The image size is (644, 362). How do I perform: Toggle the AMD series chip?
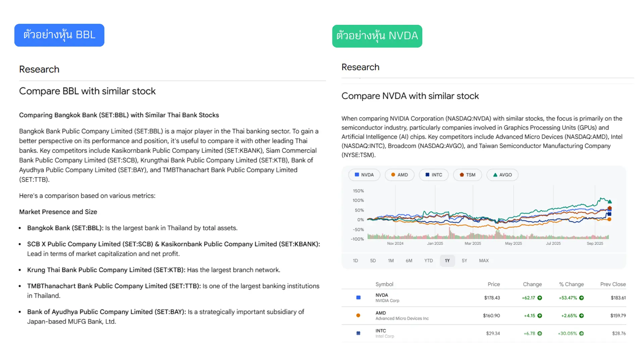[x=399, y=175]
